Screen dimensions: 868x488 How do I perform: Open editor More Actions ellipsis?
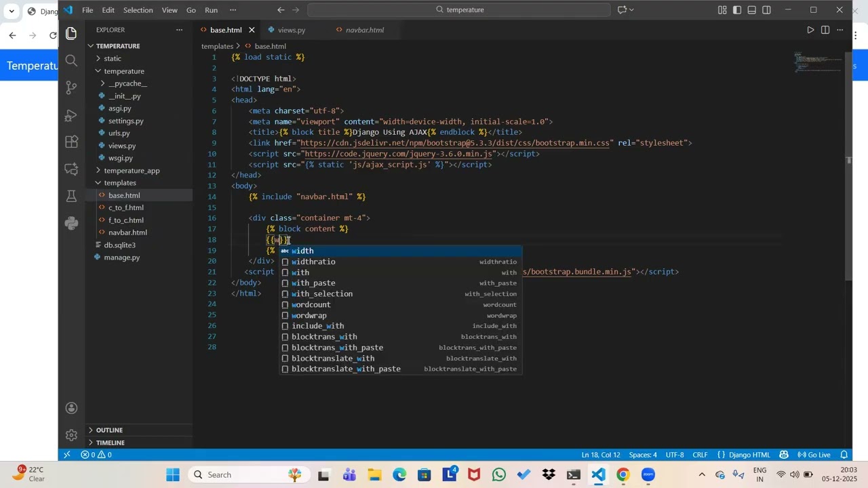click(x=840, y=30)
